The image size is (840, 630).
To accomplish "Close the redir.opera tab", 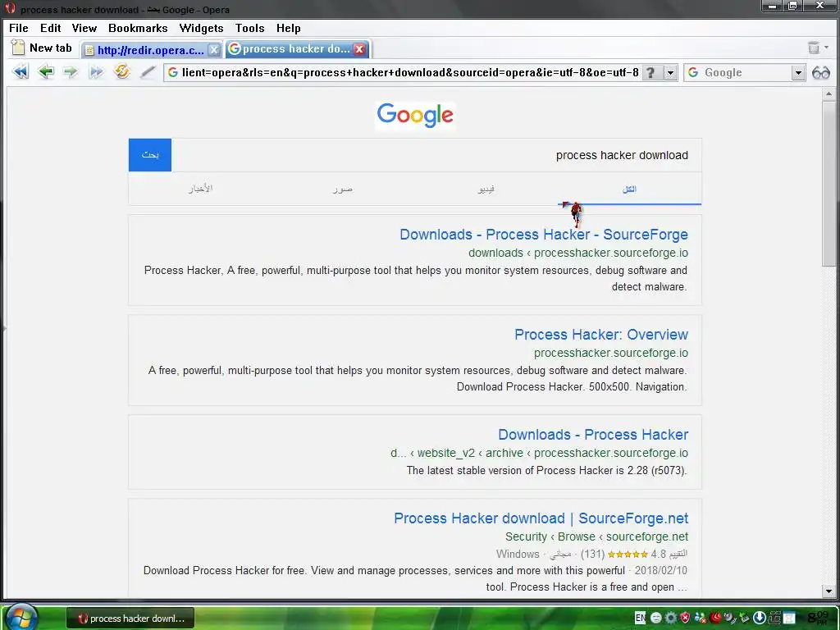I will coord(214,50).
